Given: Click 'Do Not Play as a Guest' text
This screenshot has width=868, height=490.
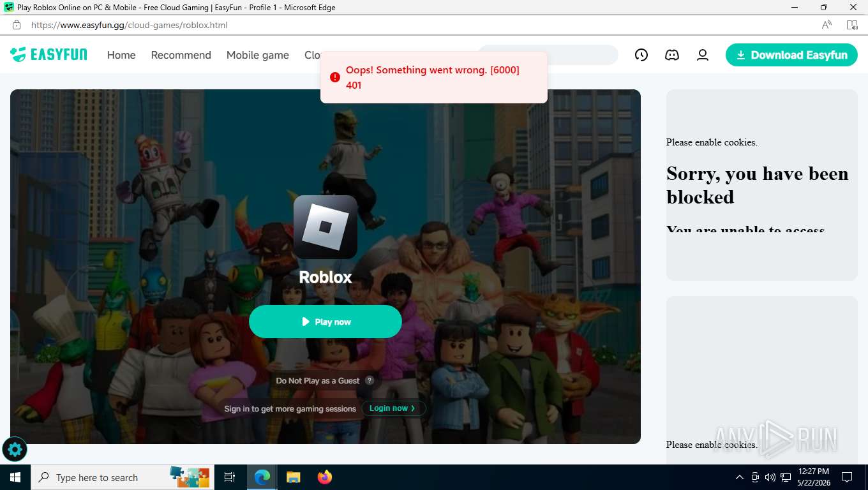Looking at the screenshot, I should tap(318, 380).
